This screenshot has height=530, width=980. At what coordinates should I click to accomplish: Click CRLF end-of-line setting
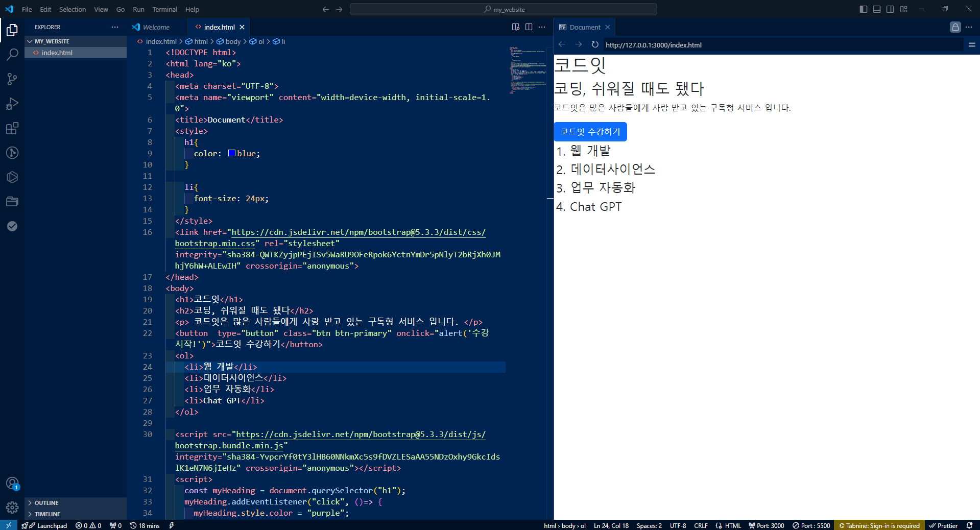pos(701,525)
